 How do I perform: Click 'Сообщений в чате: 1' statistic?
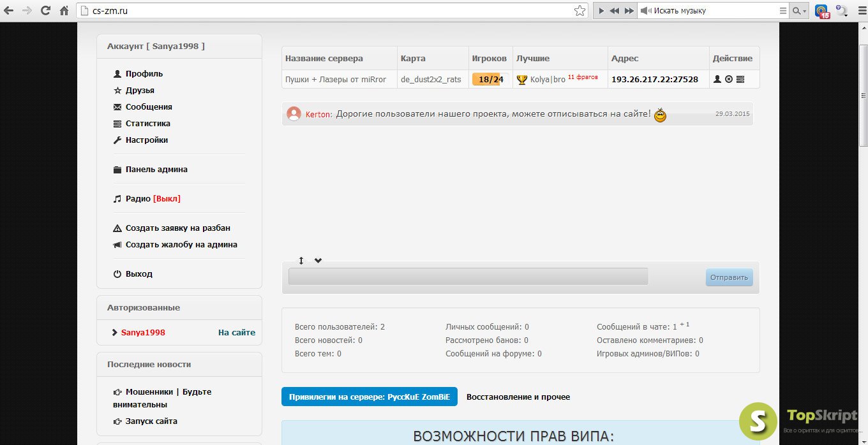(643, 326)
